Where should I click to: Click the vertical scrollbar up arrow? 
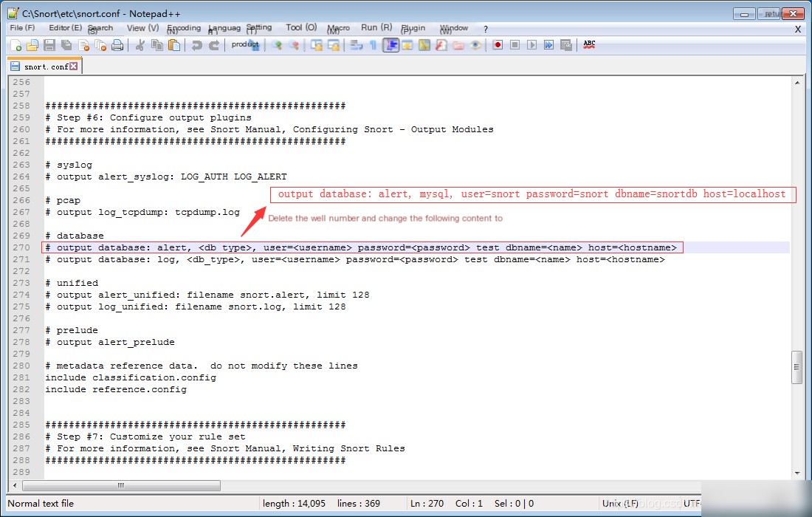[797, 83]
